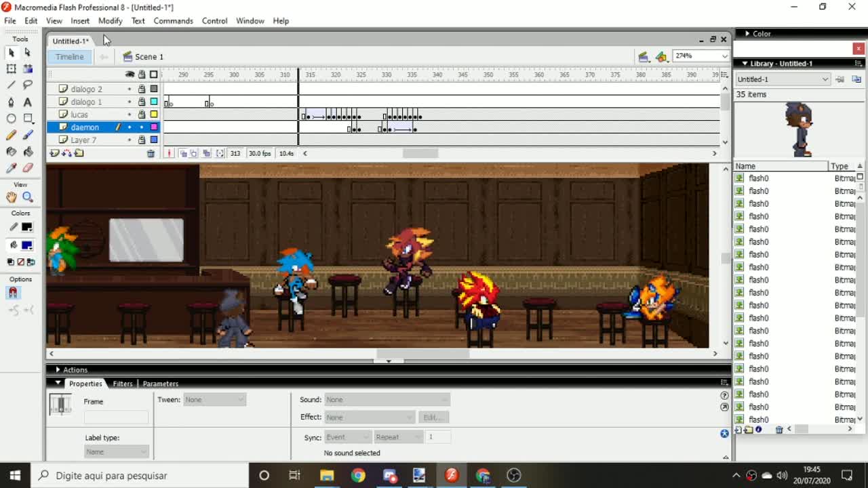The image size is (868, 488).
Task: Toggle Snap to Objects magnet option
Action: [x=13, y=293]
